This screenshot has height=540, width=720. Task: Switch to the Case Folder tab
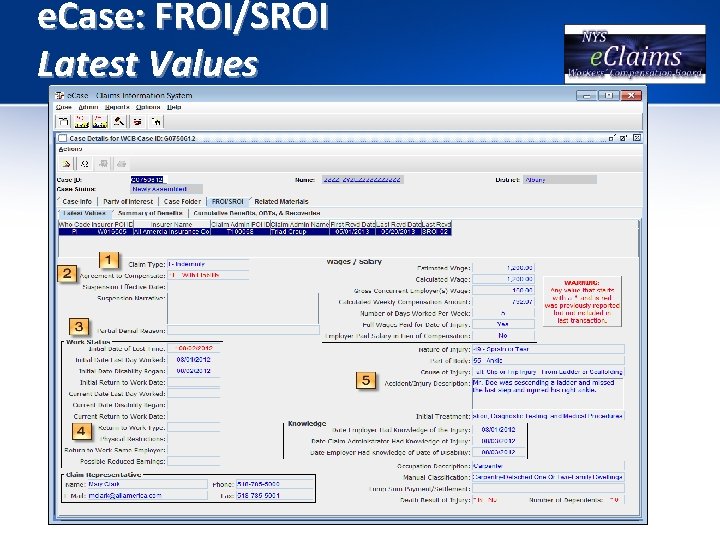(182, 201)
